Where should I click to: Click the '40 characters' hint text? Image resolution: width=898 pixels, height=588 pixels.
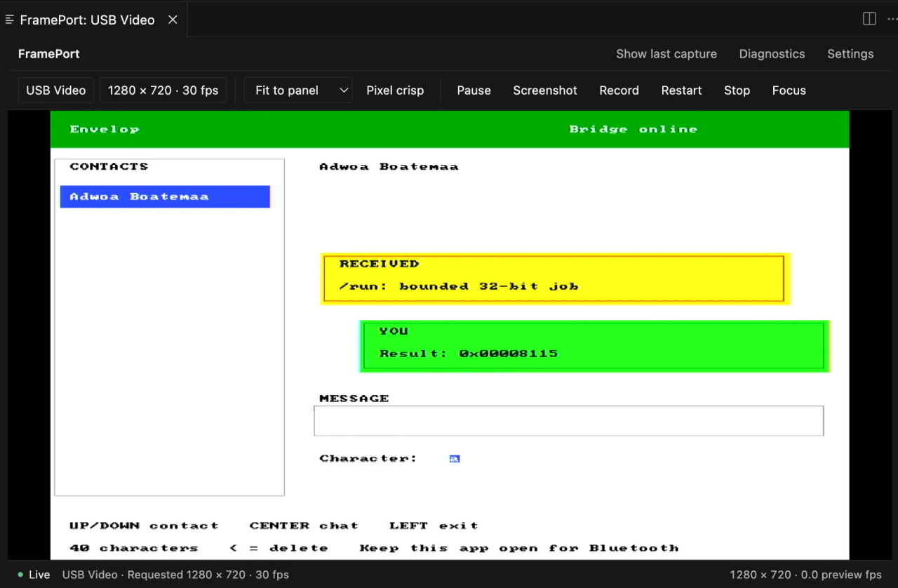pos(134,548)
